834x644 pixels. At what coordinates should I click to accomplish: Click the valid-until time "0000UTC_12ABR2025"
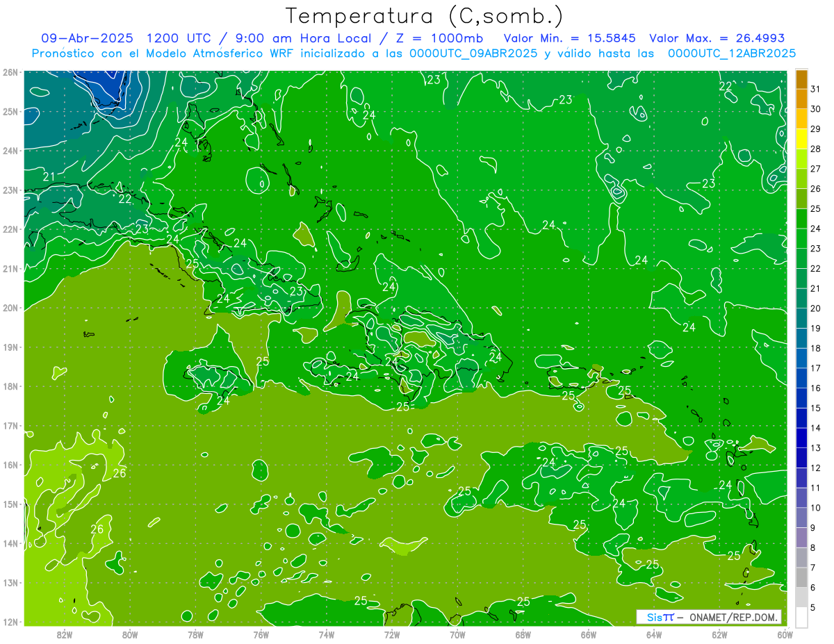[x=732, y=53]
